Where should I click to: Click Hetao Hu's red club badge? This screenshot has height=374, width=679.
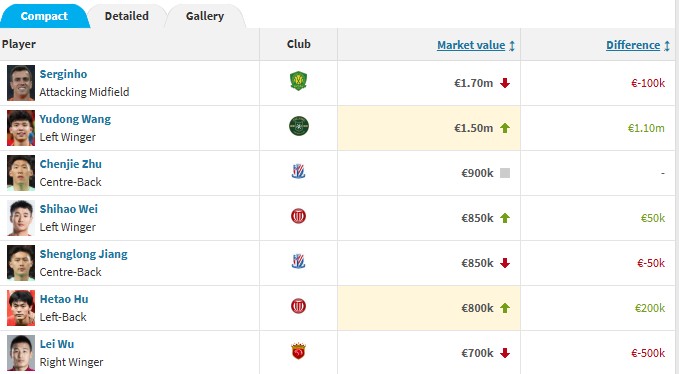pyautogui.click(x=298, y=306)
